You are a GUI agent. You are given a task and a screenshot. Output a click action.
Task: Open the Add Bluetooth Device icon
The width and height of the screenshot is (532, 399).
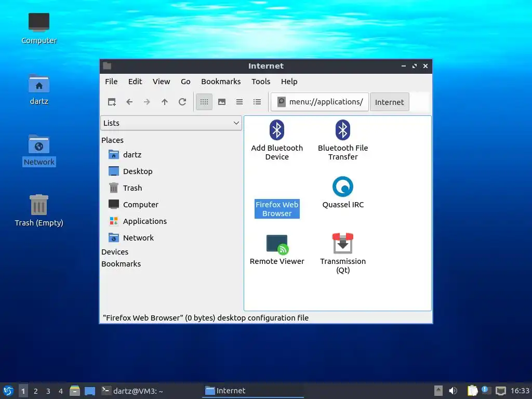click(277, 140)
